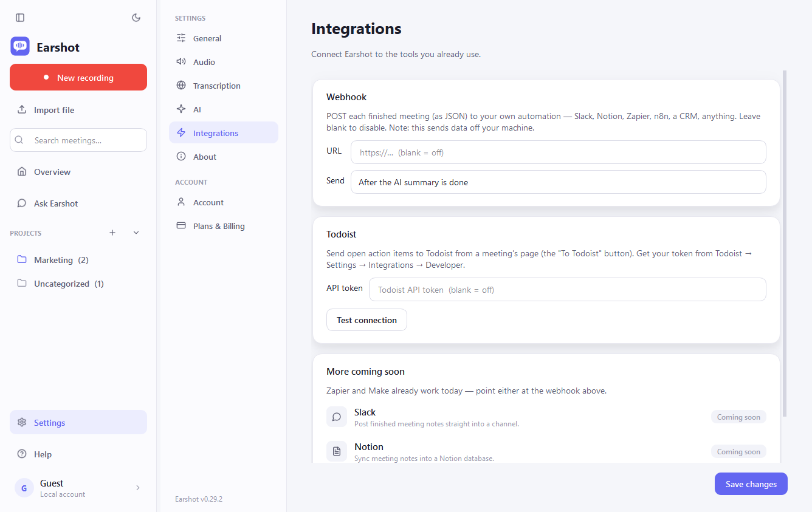The height and width of the screenshot is (512, 812).
Task: Click the More coming soon heading
Action: 365,372
